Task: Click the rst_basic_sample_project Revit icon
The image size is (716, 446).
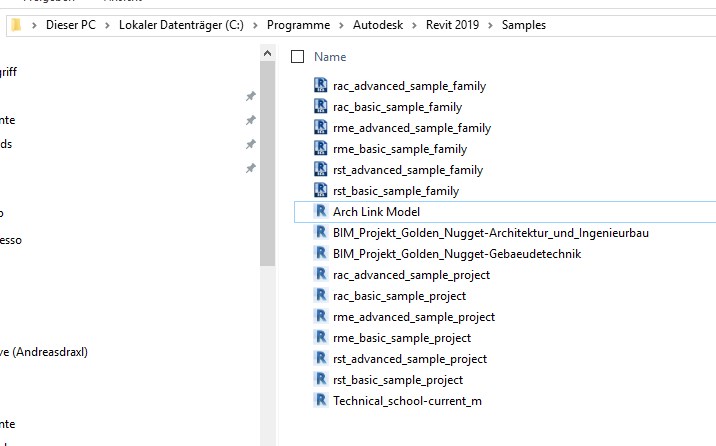Action: pos(321,379)
